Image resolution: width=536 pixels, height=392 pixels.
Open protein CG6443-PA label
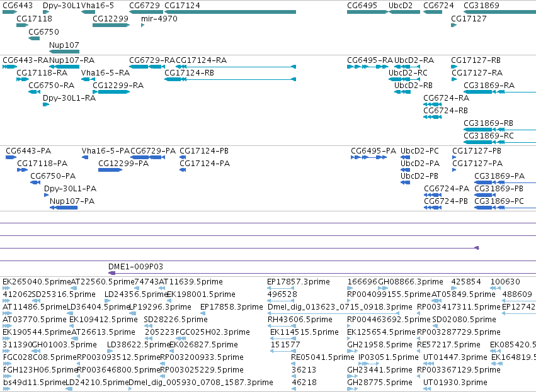[28, 151]
